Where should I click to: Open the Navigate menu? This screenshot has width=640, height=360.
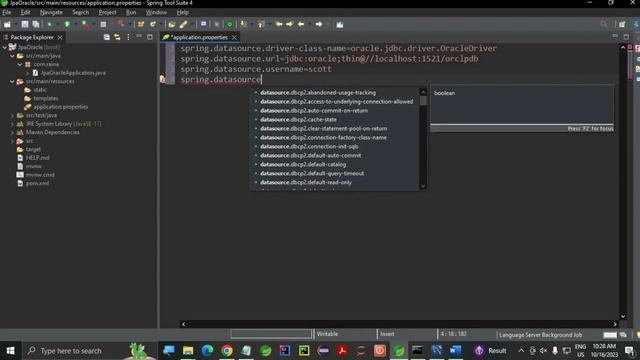51,12
